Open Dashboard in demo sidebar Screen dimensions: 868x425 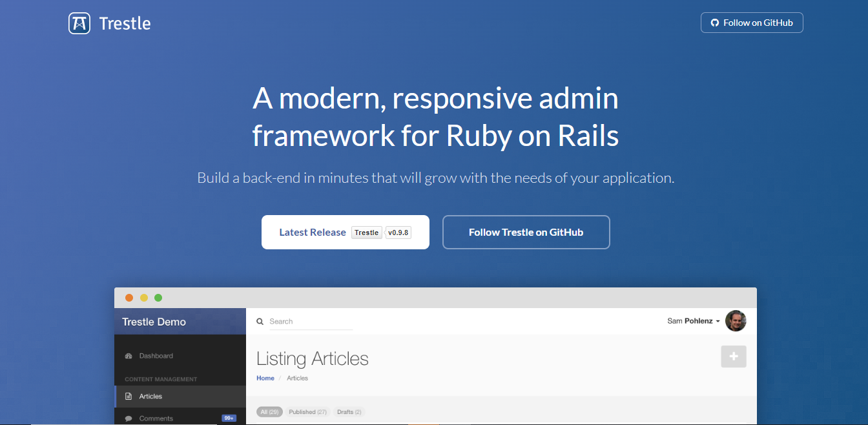[180, 356]
